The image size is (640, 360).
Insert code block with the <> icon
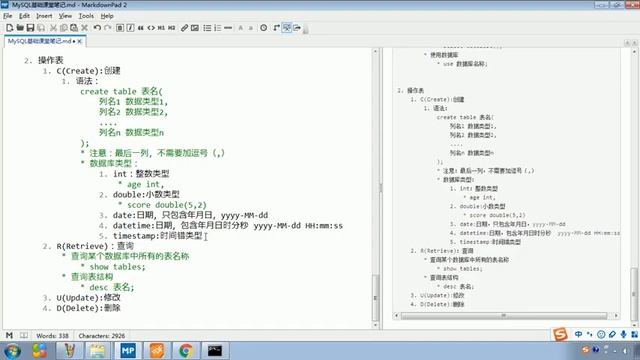(151, 28)
